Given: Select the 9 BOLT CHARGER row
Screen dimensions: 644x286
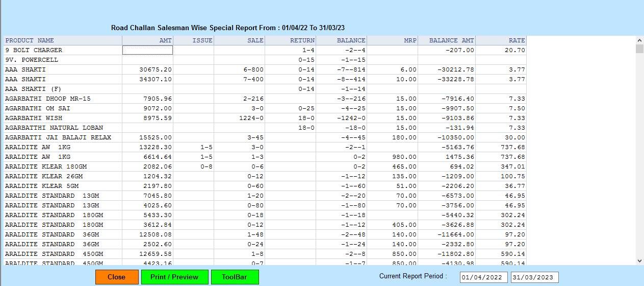Looking at the screenshot, I should [34, 50].
